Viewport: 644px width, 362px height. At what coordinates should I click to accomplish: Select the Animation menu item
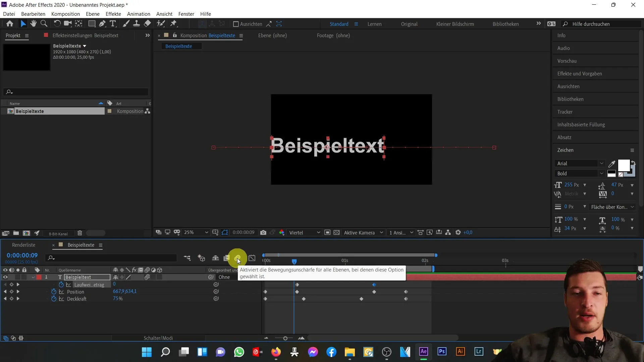tap(139, 14)
